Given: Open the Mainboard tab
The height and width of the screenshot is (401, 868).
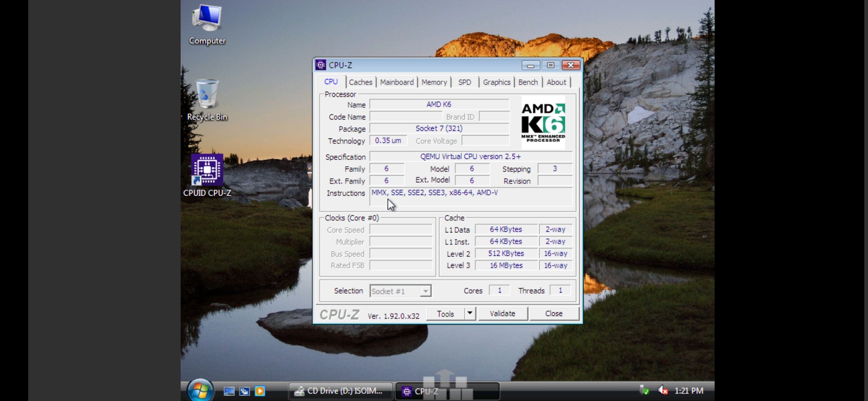Looking at the screenshot, I should [397, 82].
